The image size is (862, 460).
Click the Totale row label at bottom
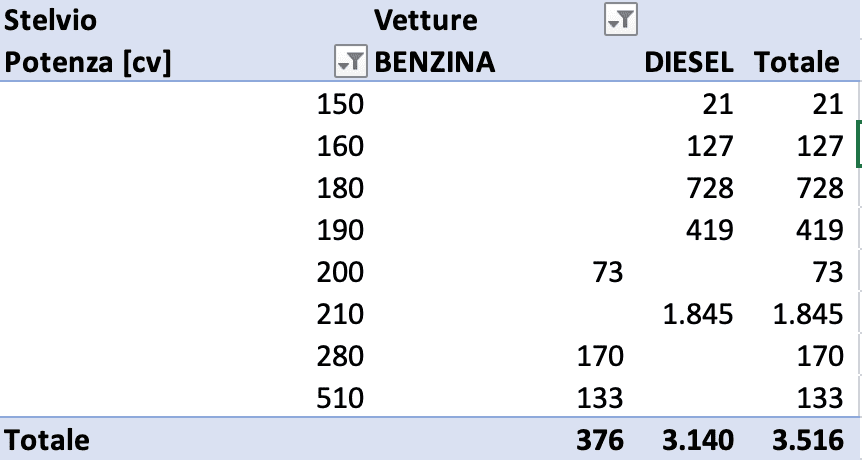tap(47, 440)
